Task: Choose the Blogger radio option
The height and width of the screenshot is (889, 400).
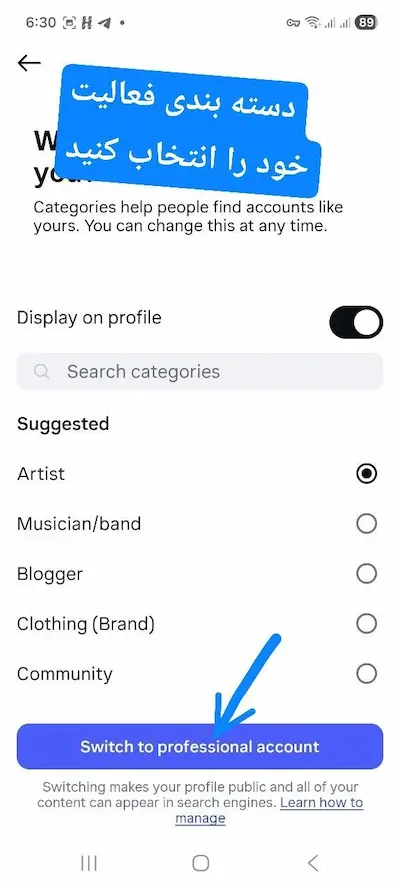Action: click(x=367, y=574)
